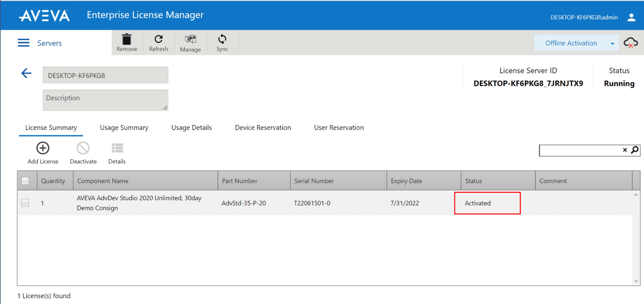Check the checkbox for the AdvDev Studio license row
Viewport: 644px width, 304px height.
click(x=25, y=202)
